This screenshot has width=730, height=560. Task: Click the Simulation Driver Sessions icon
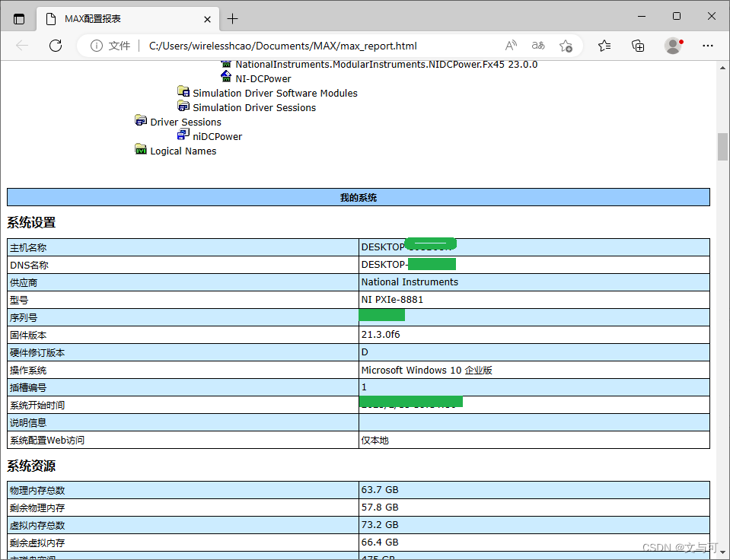pyautogui.click(x=183, y=107)
